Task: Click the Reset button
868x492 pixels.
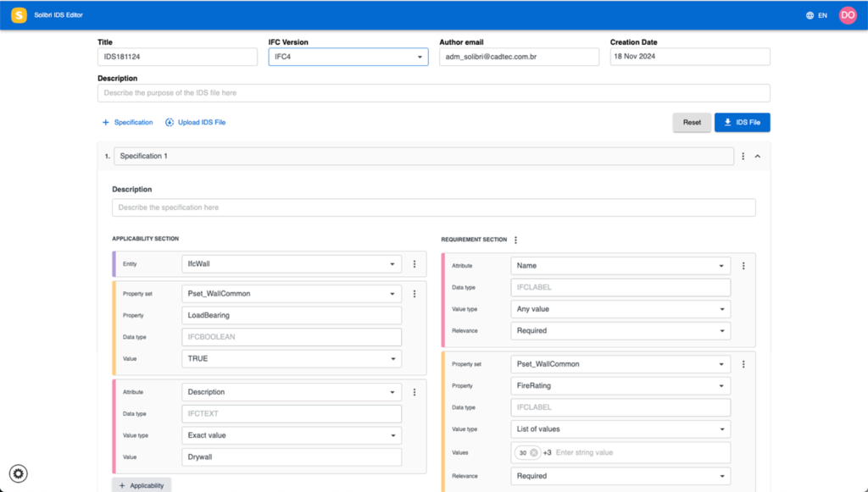Action: click(692, 123)
